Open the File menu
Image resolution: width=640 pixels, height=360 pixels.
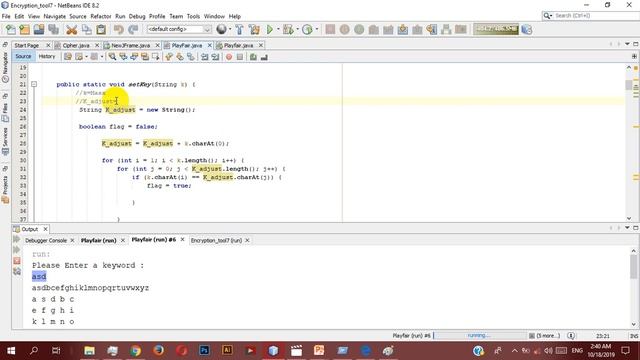coord(6,16)
